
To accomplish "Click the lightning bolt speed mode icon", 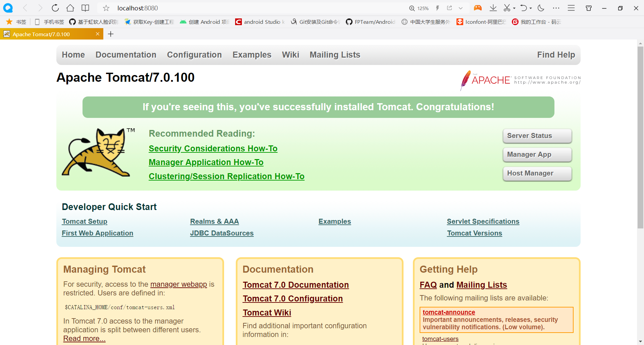I will click(x=437, y=8).
